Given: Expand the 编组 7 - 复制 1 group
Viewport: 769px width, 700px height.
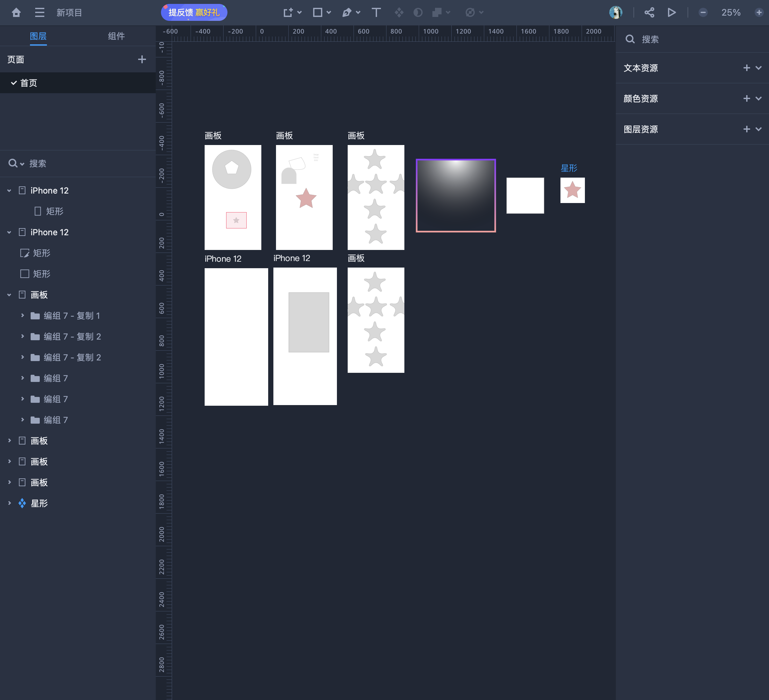Looking at the screenshot, I should (22, 315).
